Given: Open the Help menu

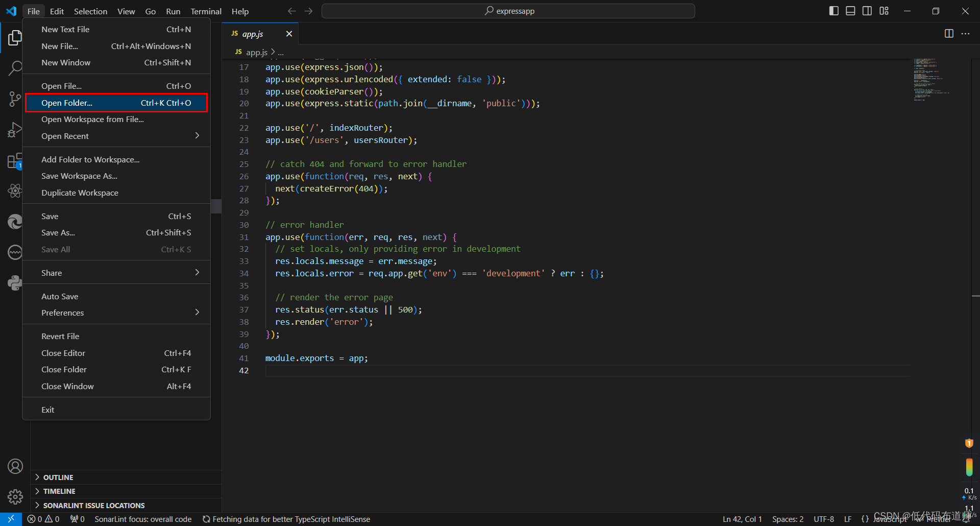Looking at the screenshot, I should 240,11.
